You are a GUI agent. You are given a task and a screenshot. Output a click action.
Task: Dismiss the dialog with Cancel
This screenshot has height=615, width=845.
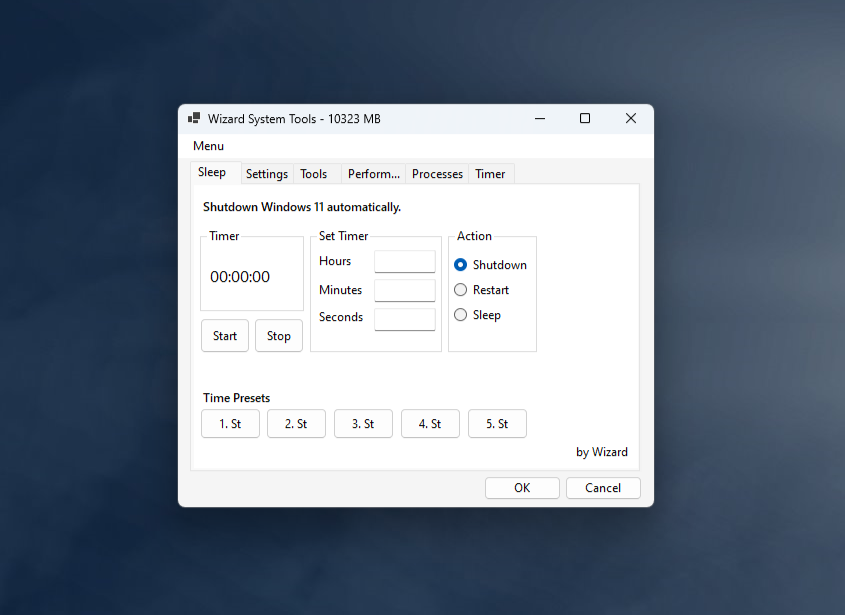(x=603, y=487)
